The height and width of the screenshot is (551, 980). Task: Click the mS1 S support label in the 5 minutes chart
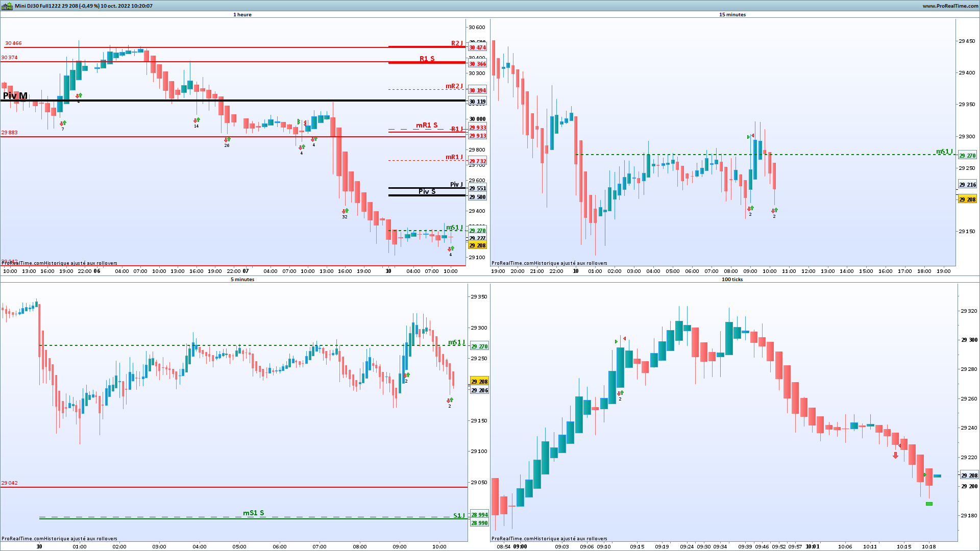tap(253, 513)
